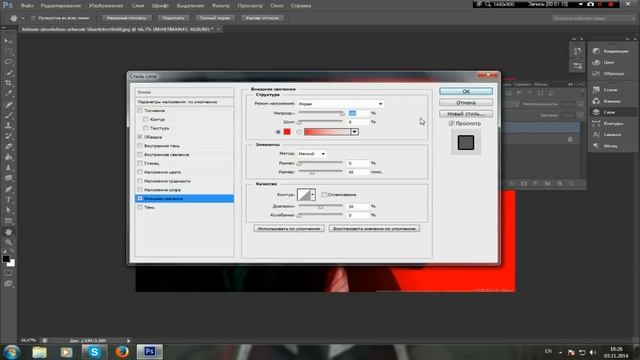
Task: Open the status bar info arrow
Action: click(x=128, y=340)
